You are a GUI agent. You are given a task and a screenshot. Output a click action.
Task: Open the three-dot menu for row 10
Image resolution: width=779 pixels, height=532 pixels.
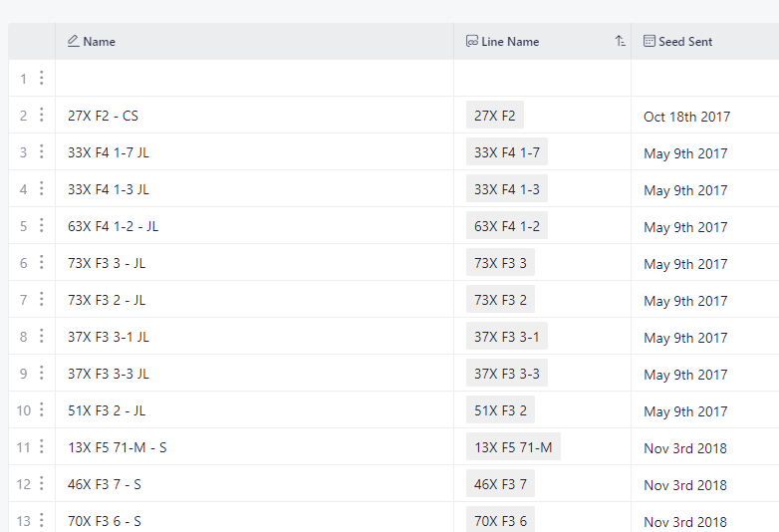coord(41,409)
